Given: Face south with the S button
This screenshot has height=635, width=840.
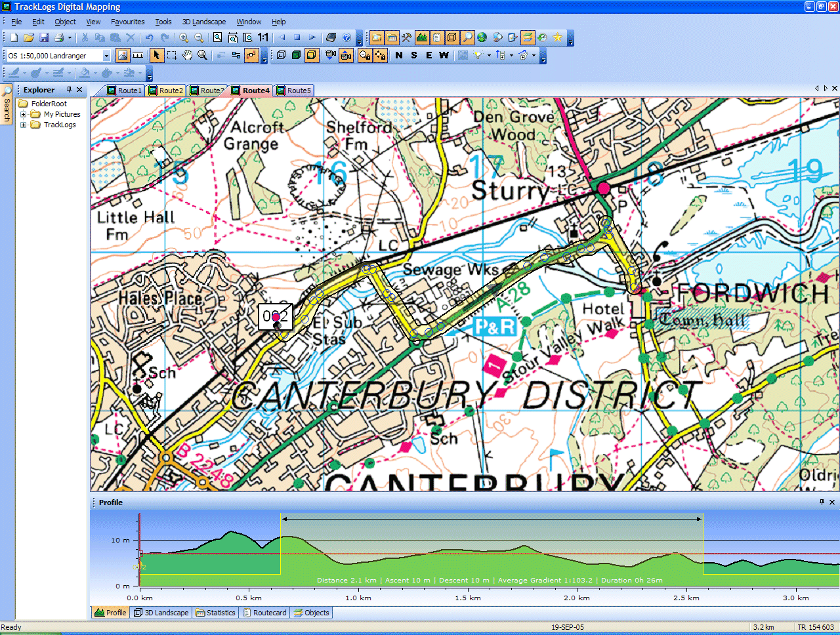Looking at the screenshot, I should click(414, 55).
